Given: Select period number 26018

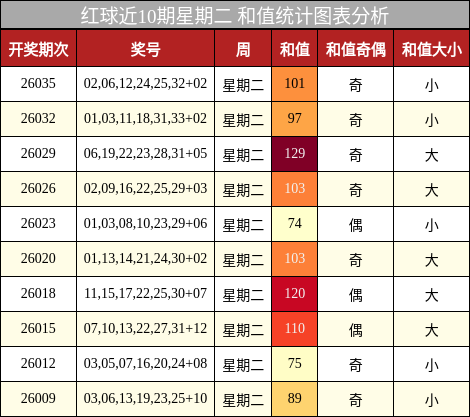Looking at the screenshot, I should [x=38, y=293].
